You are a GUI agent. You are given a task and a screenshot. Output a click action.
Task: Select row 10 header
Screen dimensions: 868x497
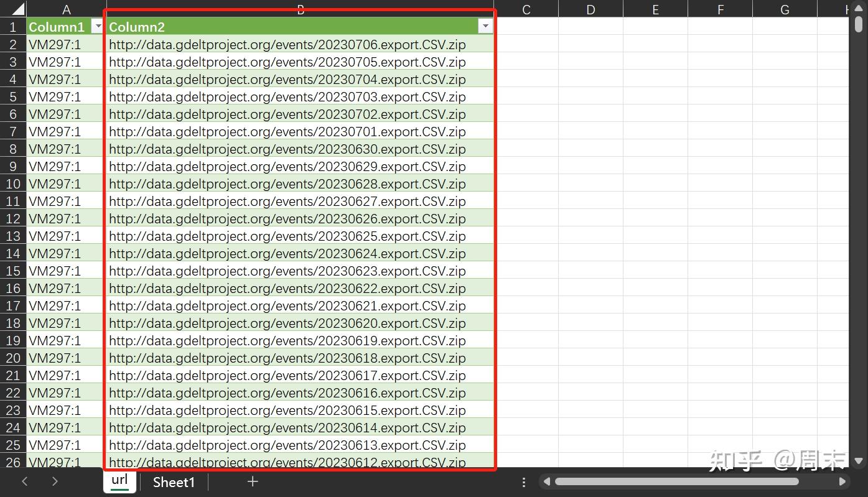(x=13, y=183)
